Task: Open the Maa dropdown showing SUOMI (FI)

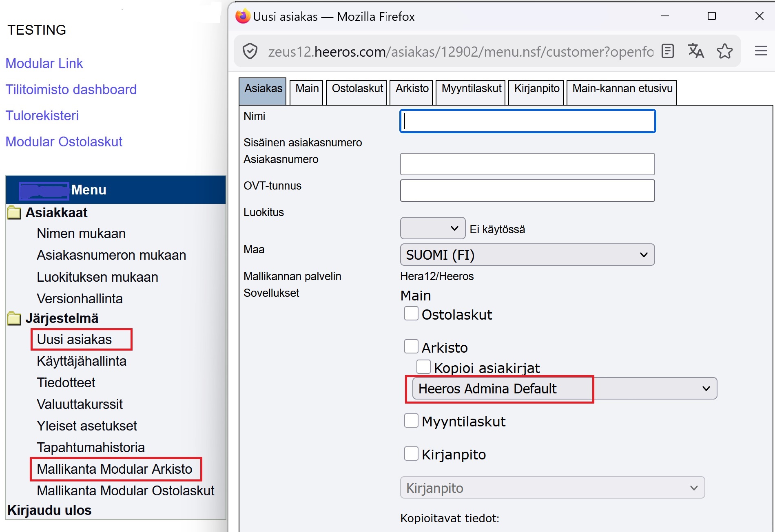Action: pyautogui.click(x=527, y=255)
